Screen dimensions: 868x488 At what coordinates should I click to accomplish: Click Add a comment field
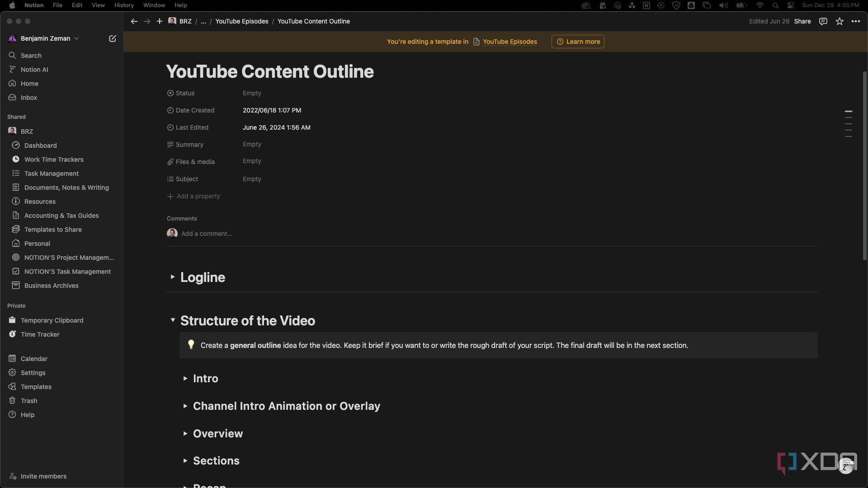tap(206, 233)
